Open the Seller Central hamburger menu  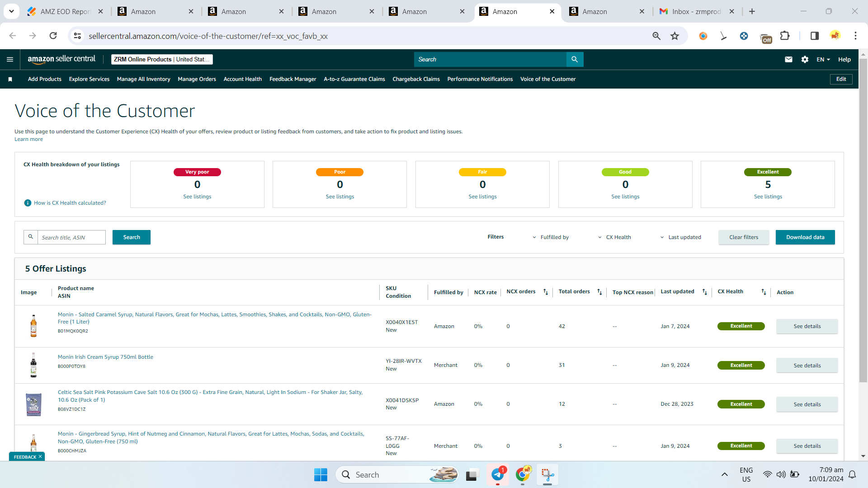click(x=10, y=59)
